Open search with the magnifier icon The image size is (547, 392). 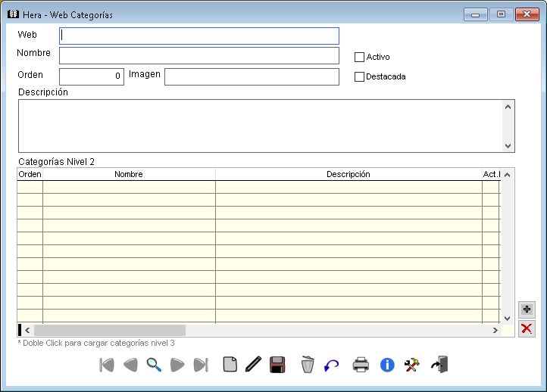click(154, 365)
